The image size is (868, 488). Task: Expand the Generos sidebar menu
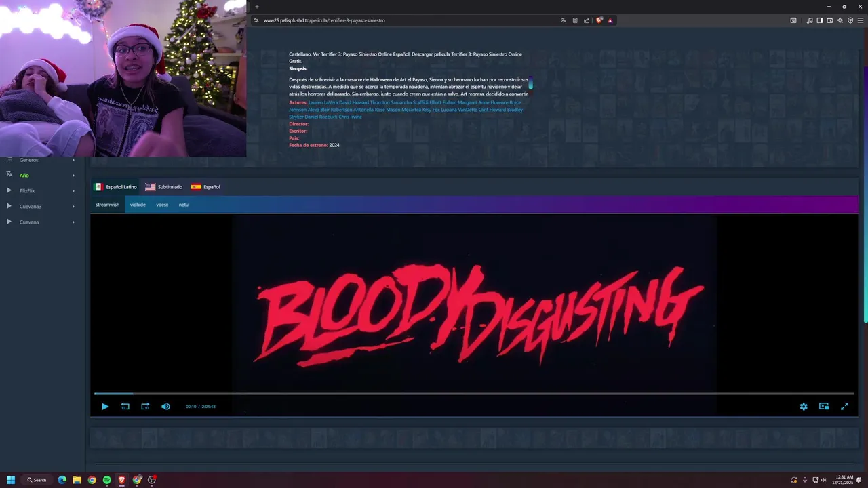tap(41, 160)
